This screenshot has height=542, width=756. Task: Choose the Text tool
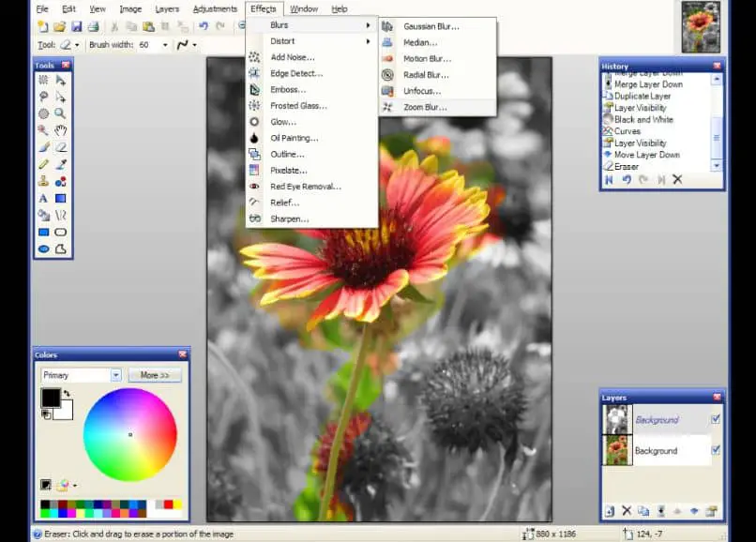click(x=43, y=198)
